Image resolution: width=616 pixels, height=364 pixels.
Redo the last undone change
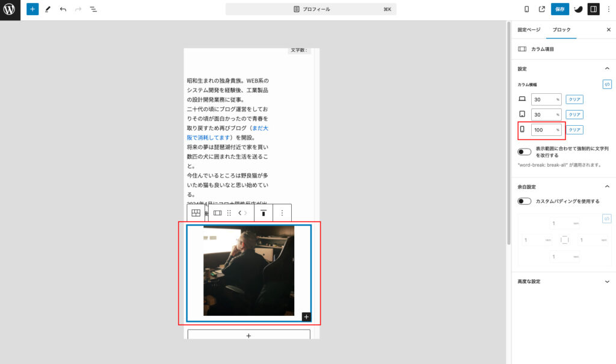tap(78, 9)
